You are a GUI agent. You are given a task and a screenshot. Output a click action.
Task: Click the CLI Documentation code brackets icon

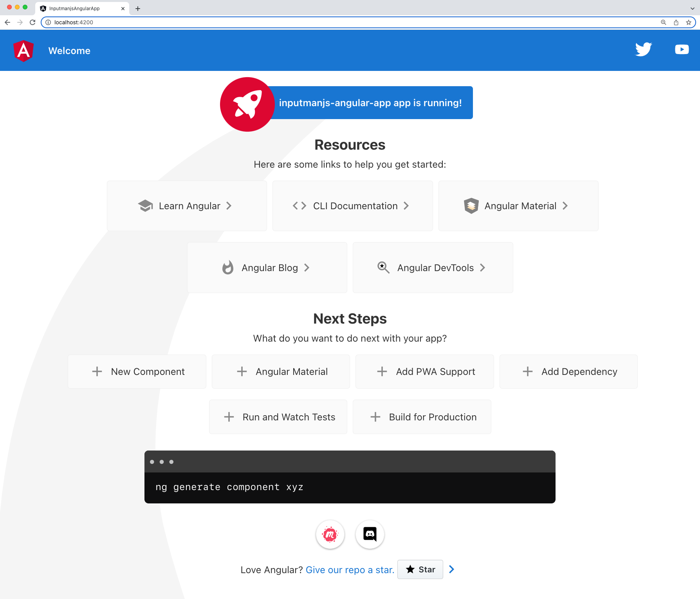pyautogui.click(x=299, y=206)
